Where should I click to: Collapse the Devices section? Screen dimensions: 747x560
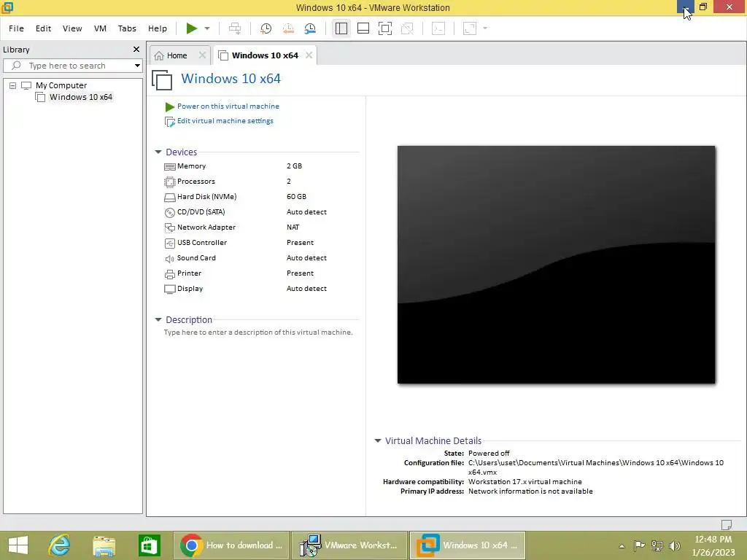pos(158,152)
